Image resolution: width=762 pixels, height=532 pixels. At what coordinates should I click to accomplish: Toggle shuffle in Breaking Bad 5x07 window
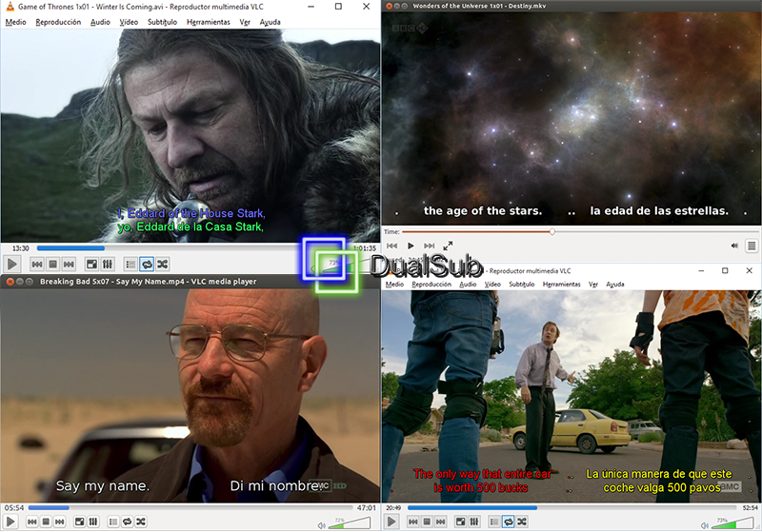[x=140, y=522]
